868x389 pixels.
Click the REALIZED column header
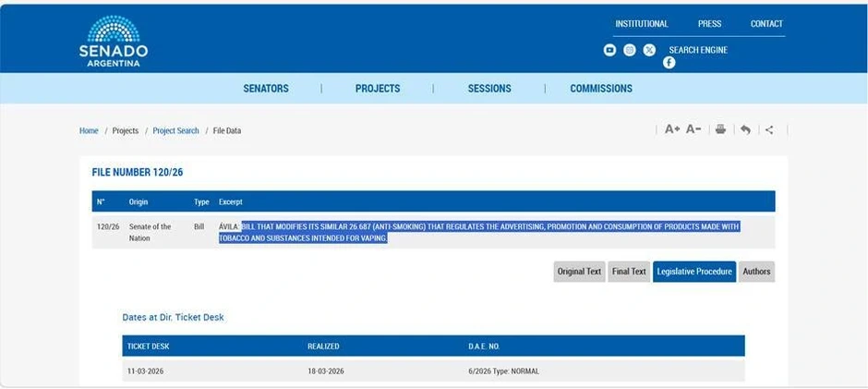tap(323, 346)
